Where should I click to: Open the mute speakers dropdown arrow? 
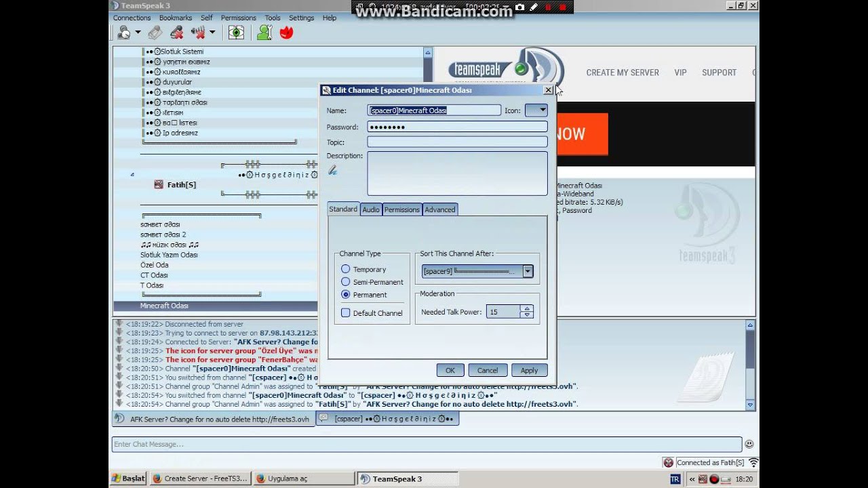click(x=212, y=32)
